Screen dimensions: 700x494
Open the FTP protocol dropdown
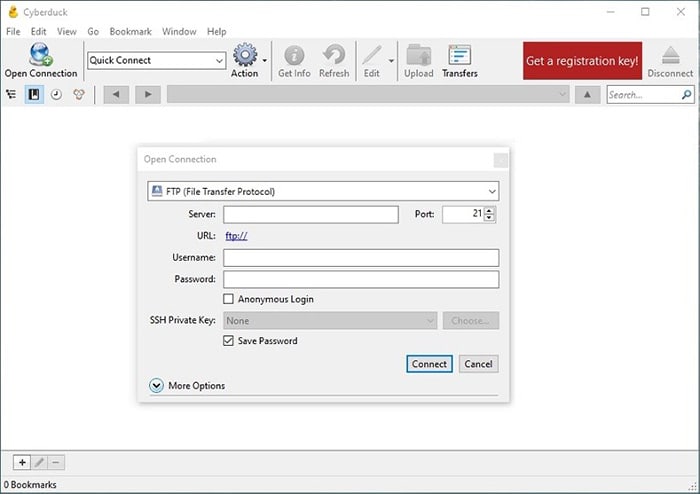[323, 191]
